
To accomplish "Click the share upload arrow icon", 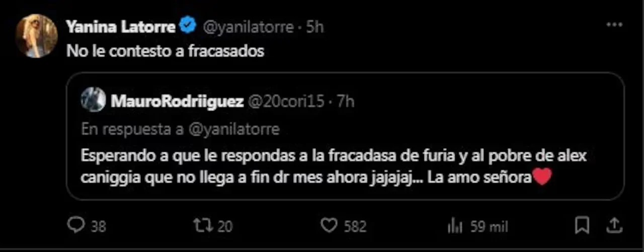I will coord(614,225).
